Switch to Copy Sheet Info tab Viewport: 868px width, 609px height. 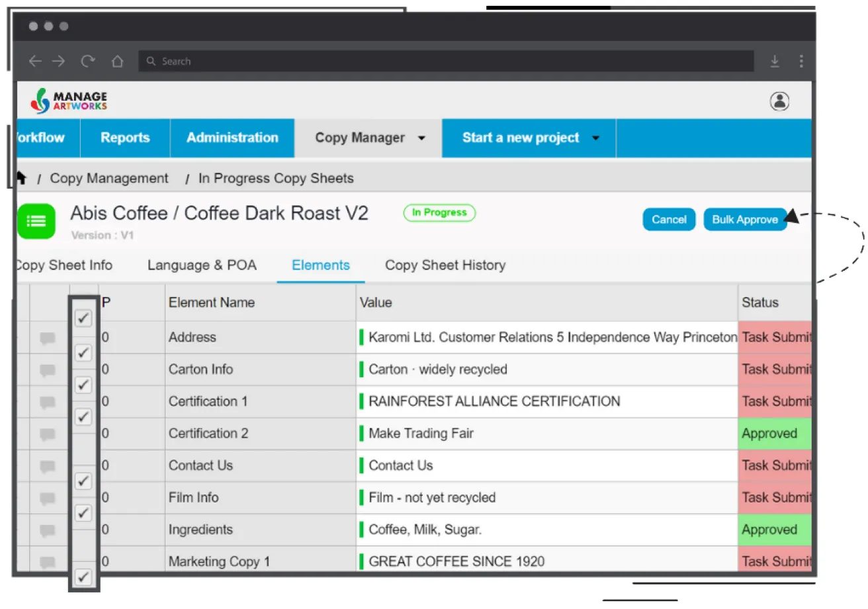click(64, 265)
